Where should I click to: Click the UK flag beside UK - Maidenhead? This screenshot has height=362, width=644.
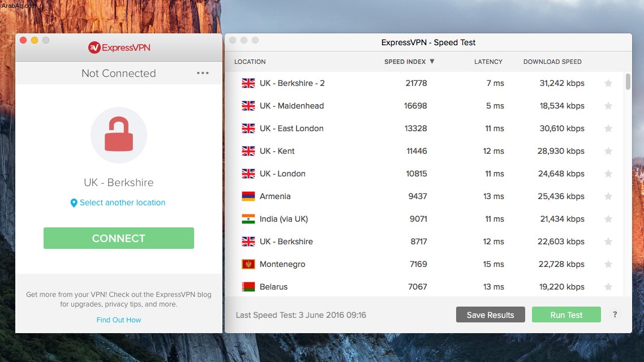pos(248,106)
